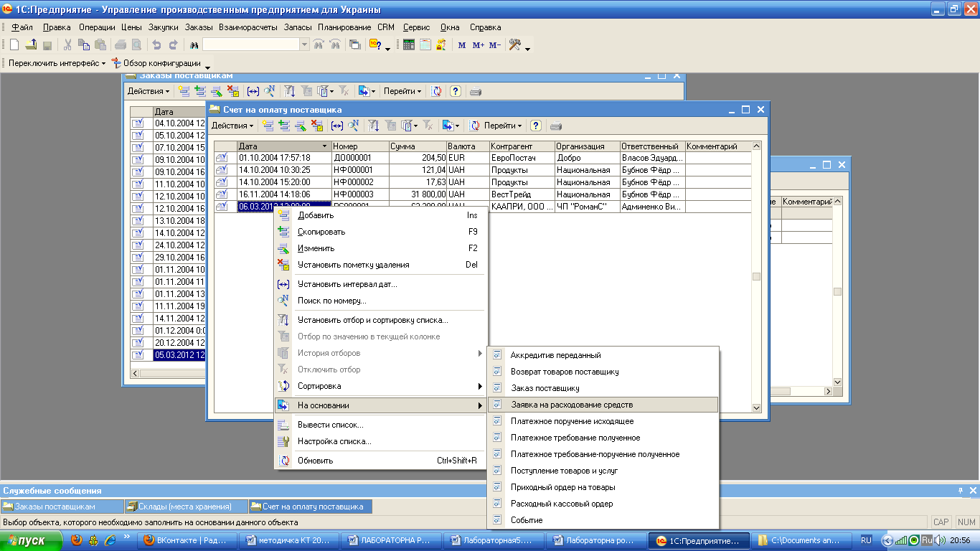Click the New document icon in main toolbar

tap(14, 44)
